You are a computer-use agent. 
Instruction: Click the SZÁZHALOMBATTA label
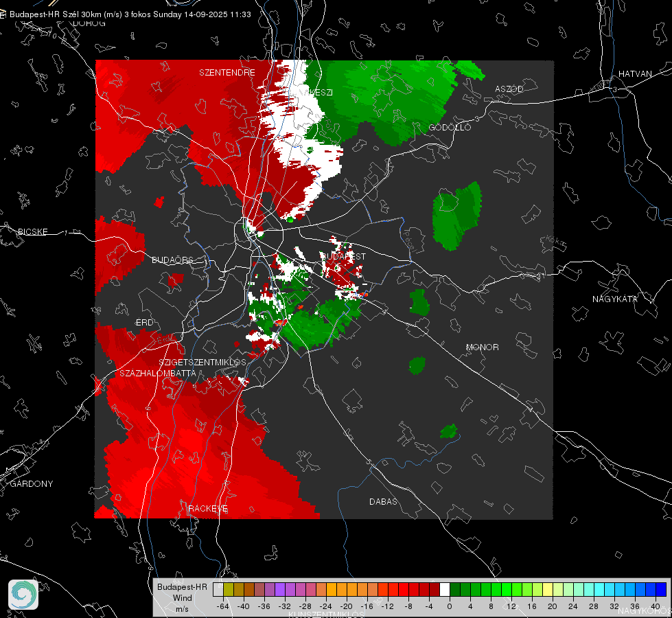[158, 373]
